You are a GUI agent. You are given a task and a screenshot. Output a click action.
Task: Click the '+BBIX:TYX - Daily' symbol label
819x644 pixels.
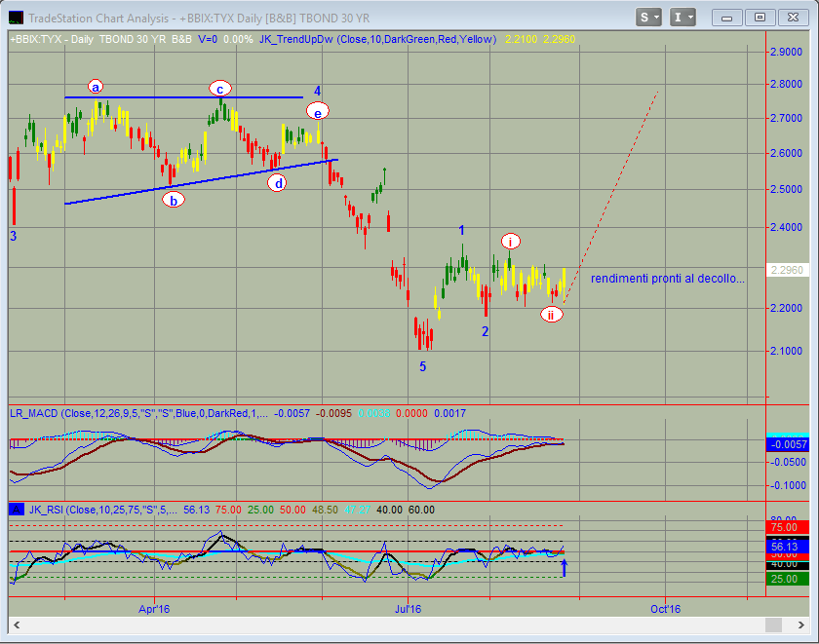point(52,39)
